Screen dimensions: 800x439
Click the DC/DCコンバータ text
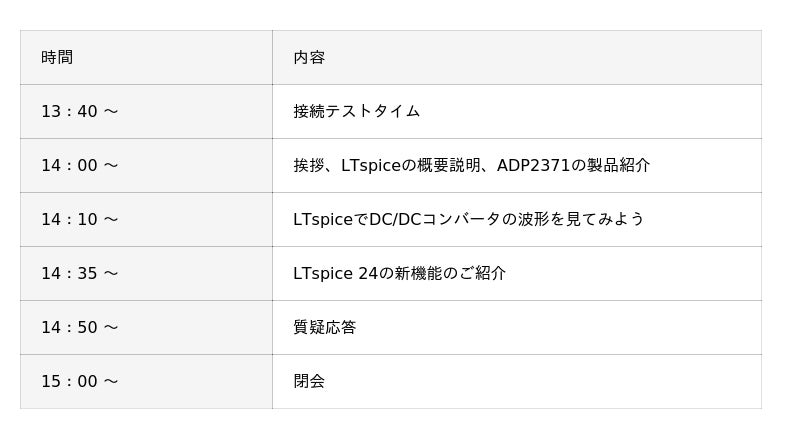pyautogui.click(x=435, y=219)
